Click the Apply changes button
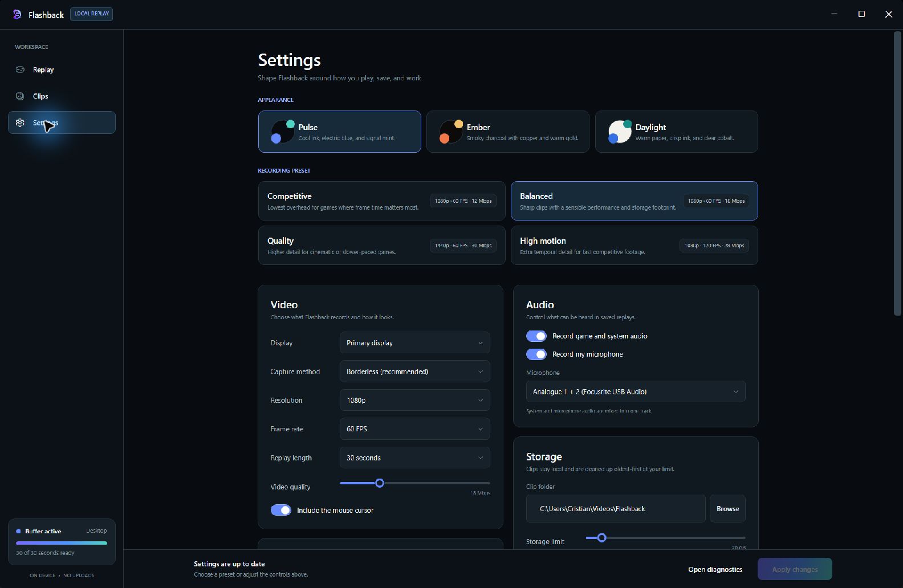The image size is (903, 588). coord(795,569)
